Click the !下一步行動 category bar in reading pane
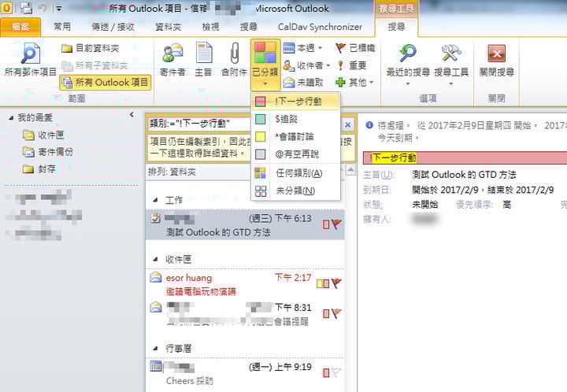 point(465,158)
